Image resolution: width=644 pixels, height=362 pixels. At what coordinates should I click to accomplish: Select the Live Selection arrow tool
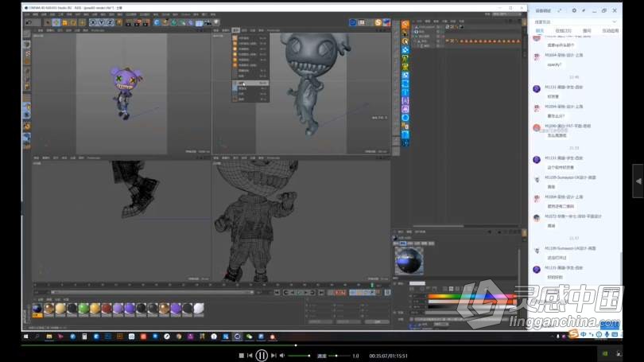click(x=48, y=22)
